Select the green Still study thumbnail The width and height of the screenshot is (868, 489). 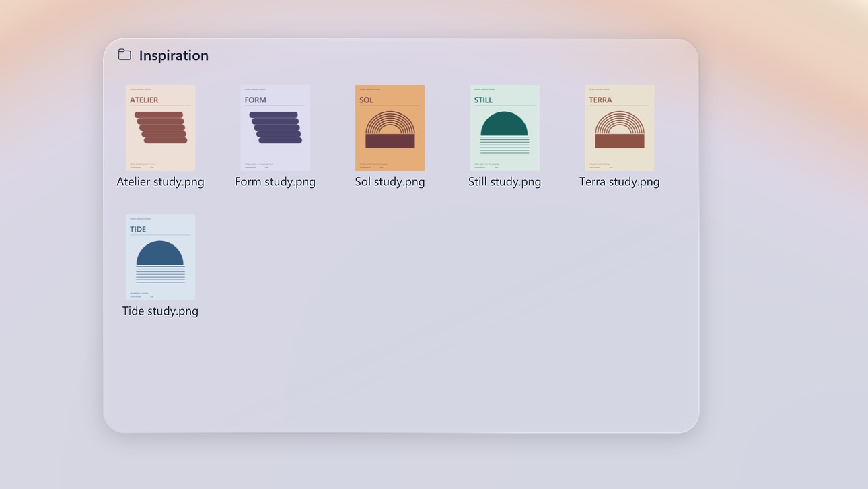coord(505,128)
